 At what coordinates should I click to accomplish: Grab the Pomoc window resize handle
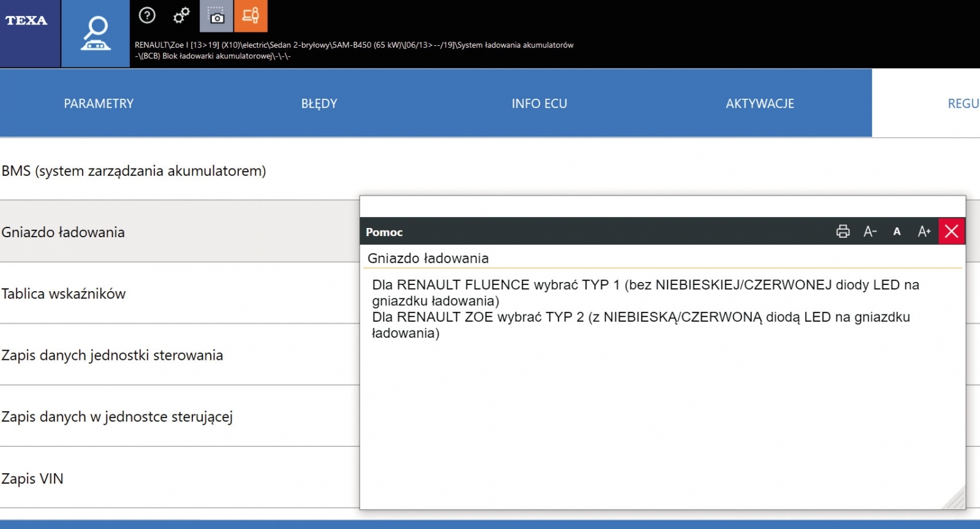click(956, 500)
